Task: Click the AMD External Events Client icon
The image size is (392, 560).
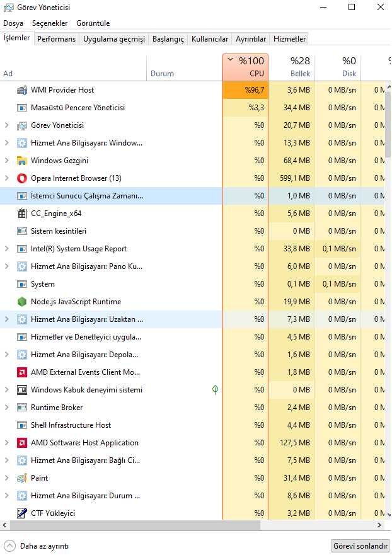Action: 22,372
